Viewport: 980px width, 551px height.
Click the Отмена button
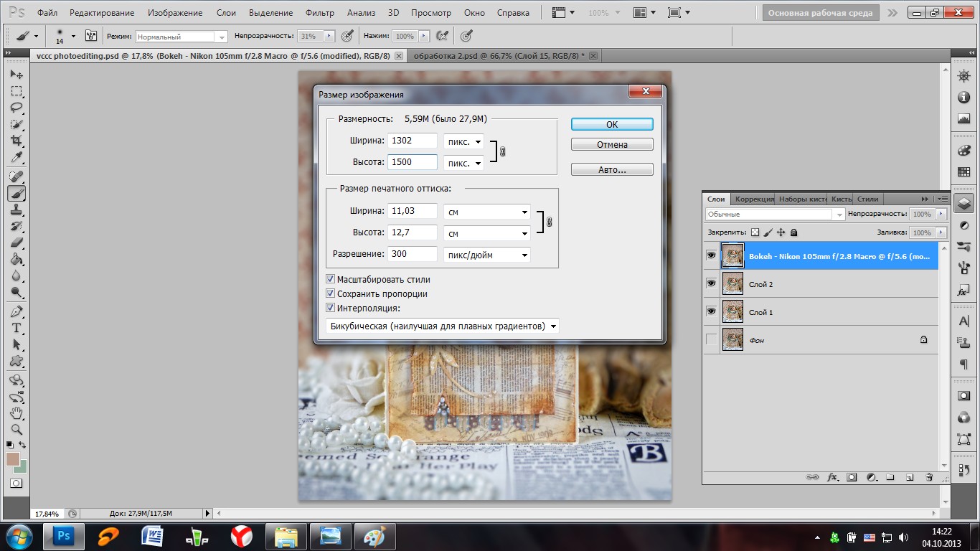point(612,144)
